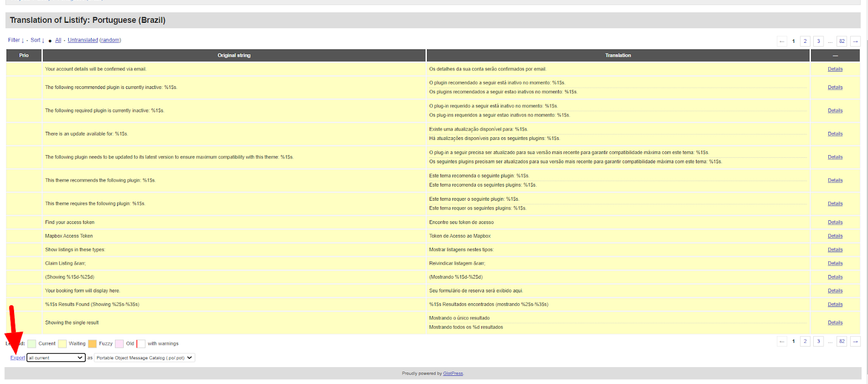Viewport: 868px width, 384px height.
Task: Open Details for '(Showing %1$d-%2$d)' row
Action: (835, 277)
